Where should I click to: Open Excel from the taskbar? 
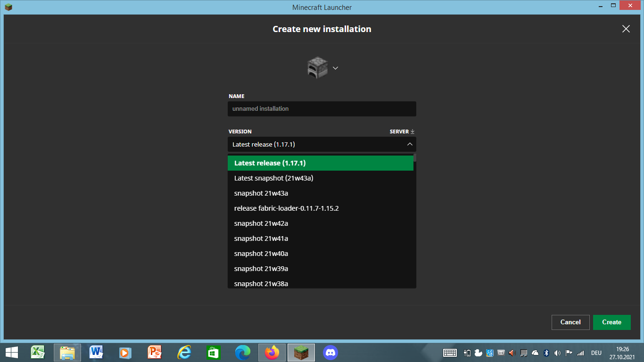[38, 352]
